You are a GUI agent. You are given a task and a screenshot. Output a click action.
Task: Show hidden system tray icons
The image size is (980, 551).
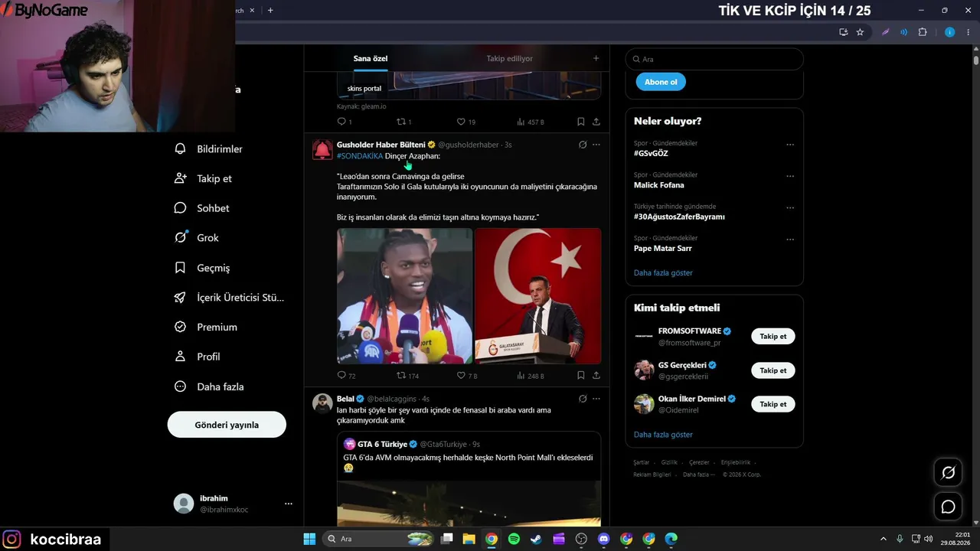(x=883, y=539)
